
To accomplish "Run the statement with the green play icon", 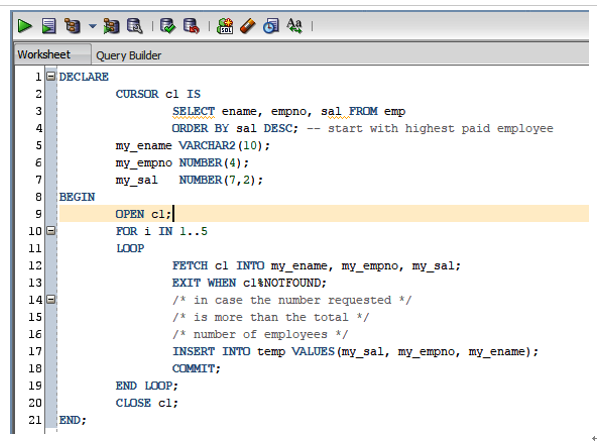I will point(25,26).
